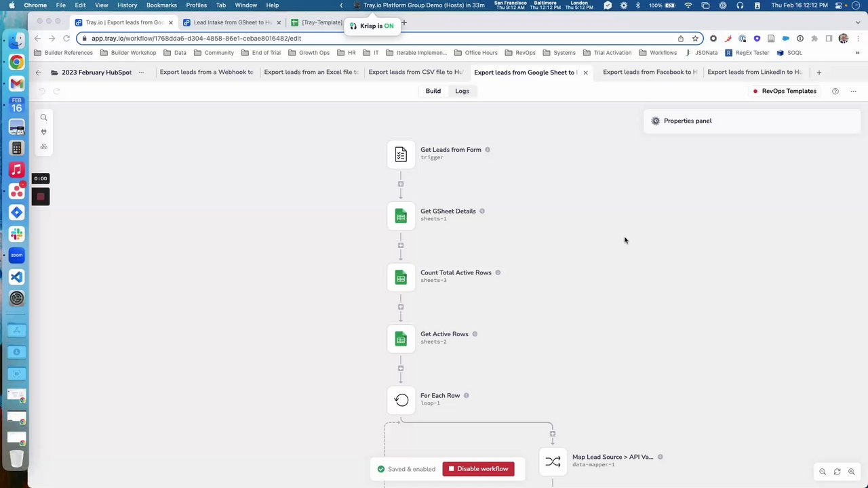Select the For Each Row loop step icon

[x=401, y=400]
